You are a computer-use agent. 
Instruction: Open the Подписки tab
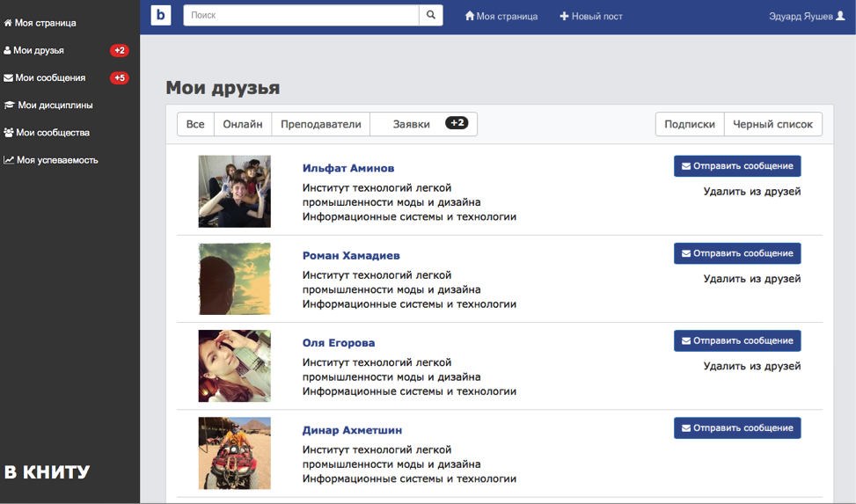click(690, 124)
